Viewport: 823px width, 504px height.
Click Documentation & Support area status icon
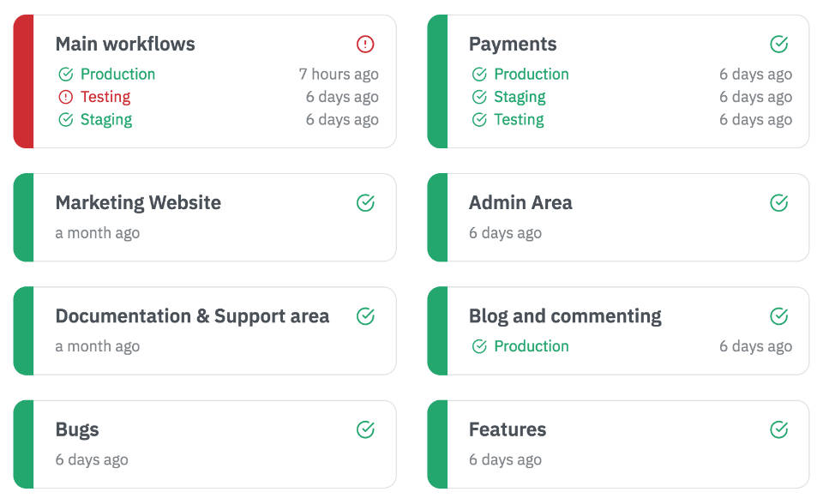click(365, 316)
